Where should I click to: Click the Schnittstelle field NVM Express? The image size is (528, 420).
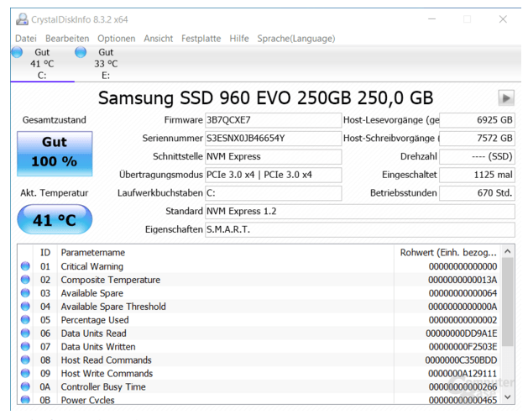(273, 156)
